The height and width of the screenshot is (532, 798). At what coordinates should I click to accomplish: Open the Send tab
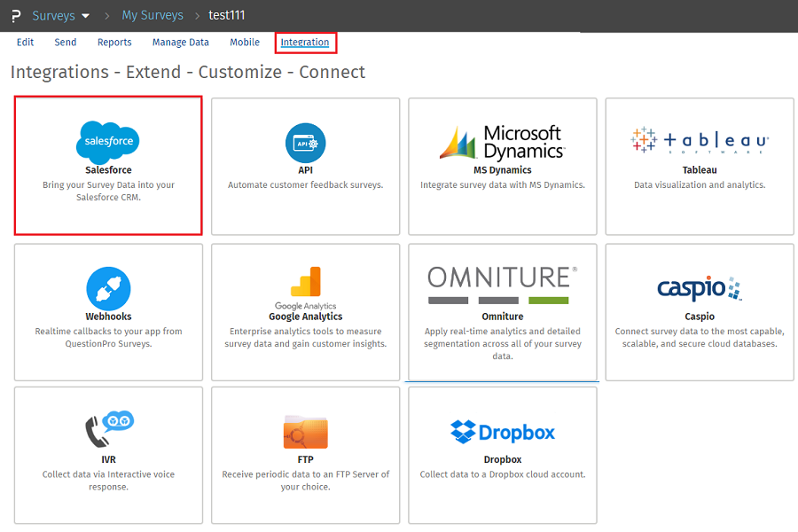point(65,43)
